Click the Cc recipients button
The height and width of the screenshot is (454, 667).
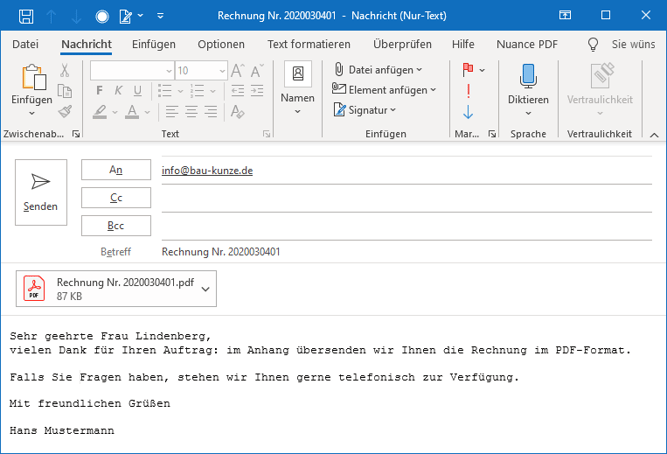click(116, 198)
